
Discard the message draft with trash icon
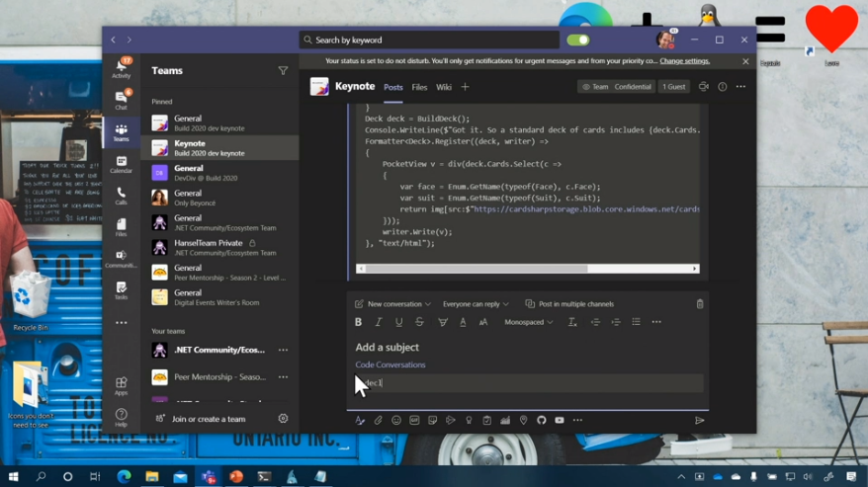pyautogui.click(x=700, y=304)
